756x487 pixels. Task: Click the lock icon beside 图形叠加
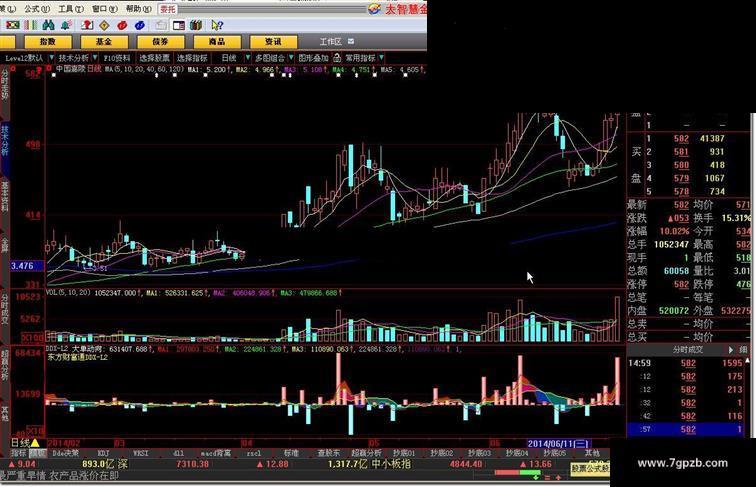pyautogui.click(x=337, y=58)
